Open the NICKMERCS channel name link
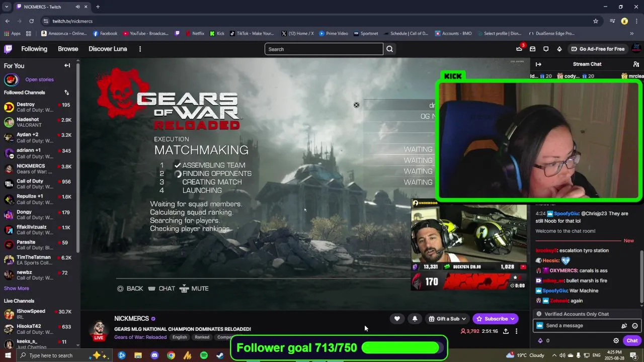 tap(131, 319)
